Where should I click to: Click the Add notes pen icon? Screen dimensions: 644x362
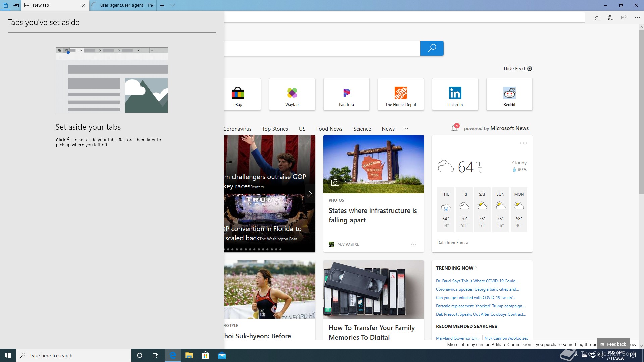coord(610,17)
